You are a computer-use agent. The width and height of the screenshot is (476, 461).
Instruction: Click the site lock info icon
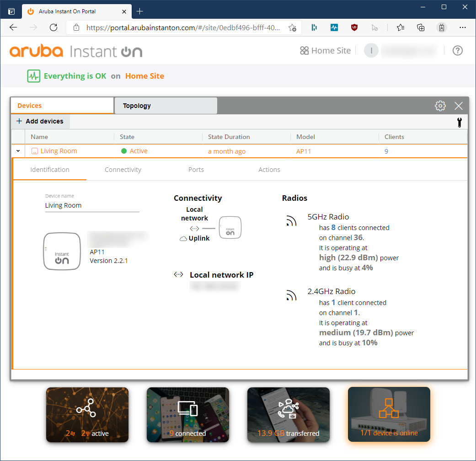pyautogui.click(x=76, y=27)
